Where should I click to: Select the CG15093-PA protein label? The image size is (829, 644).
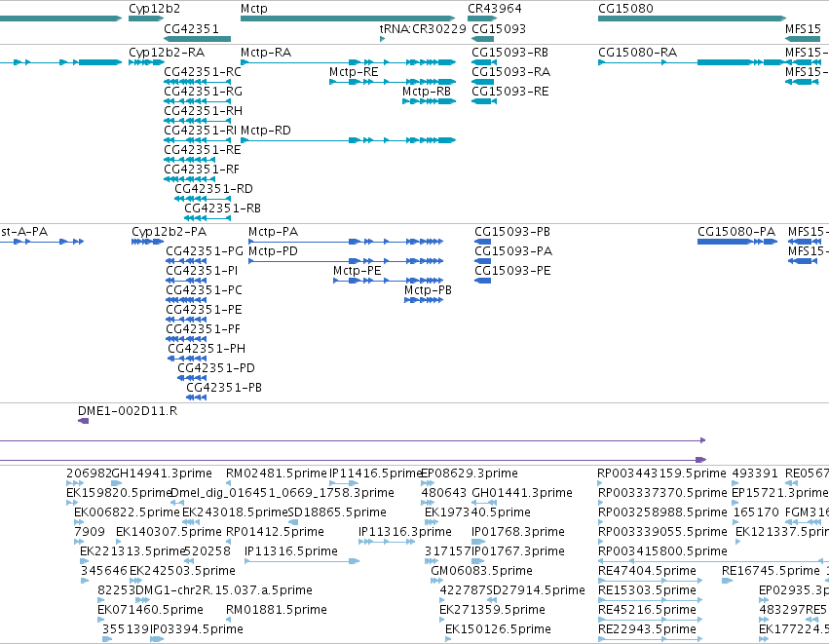(x=513, y=251)
